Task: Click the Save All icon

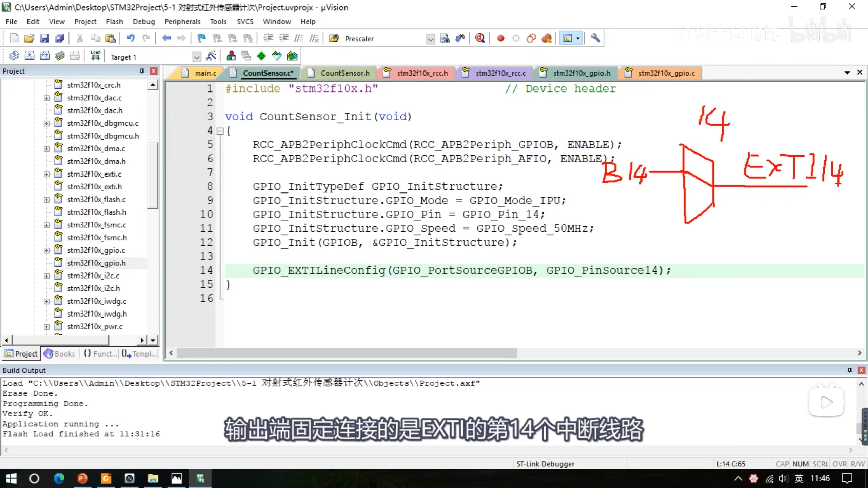Action: coord(60,38)
